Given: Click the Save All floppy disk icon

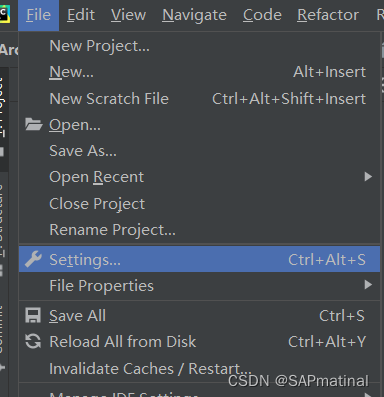Looking at the screenshot, I should click(33, 315).
